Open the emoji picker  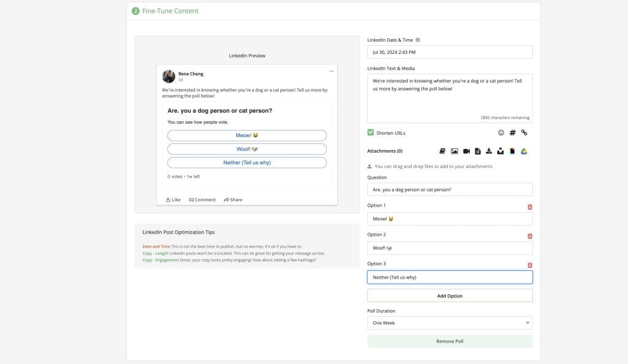coord(501,132)
